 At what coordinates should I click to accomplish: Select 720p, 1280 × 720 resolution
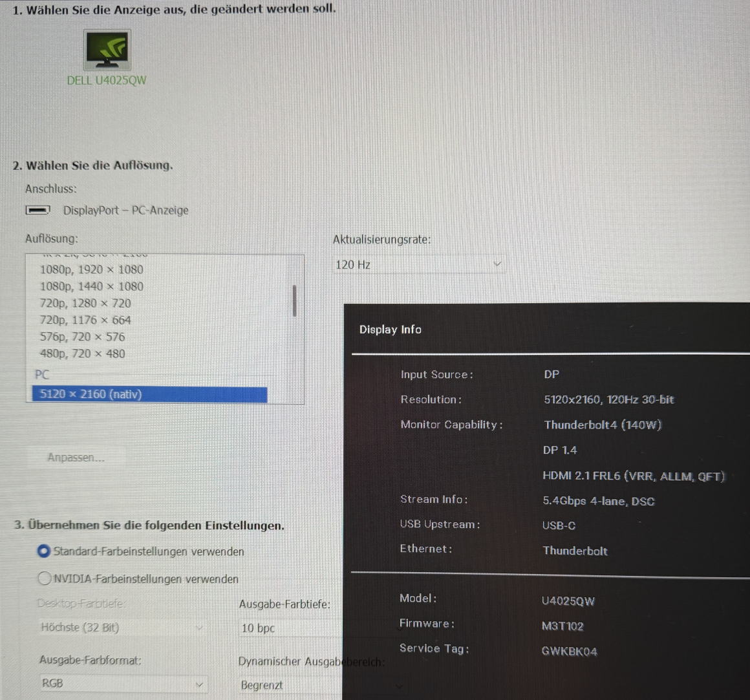point(85,303)
